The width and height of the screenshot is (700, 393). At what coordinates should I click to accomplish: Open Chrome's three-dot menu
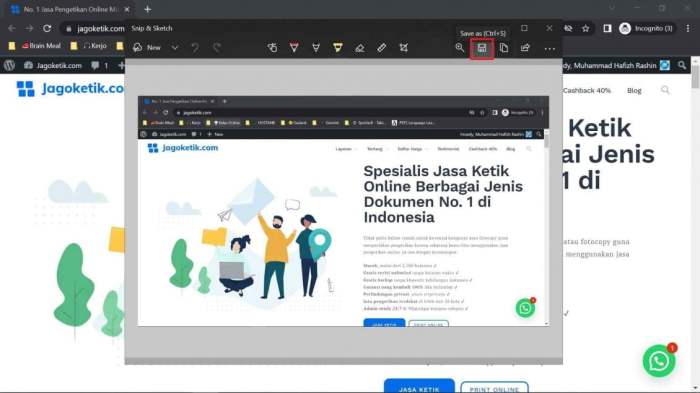tap(688, 28)
